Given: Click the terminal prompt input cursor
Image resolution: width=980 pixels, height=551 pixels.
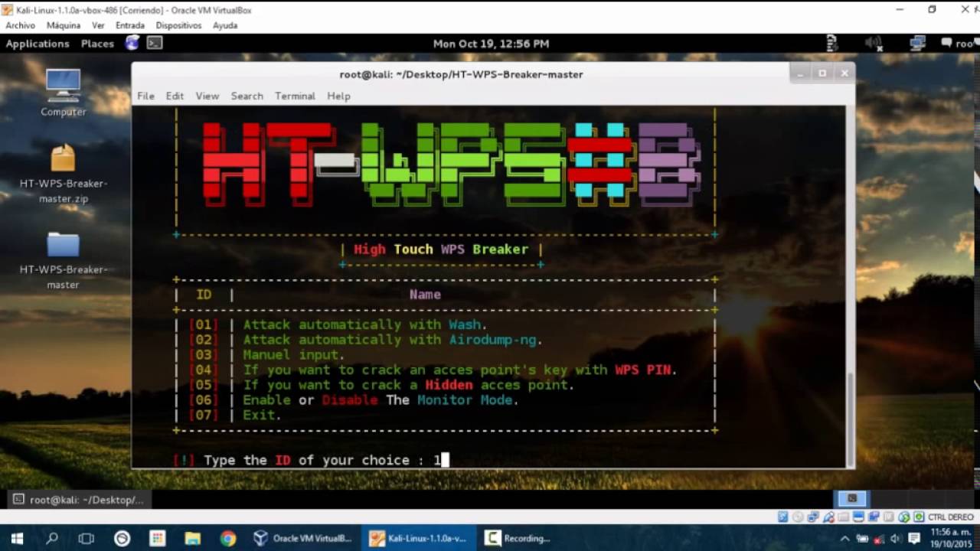Looking at the screenshot, I should pos(445,460).
